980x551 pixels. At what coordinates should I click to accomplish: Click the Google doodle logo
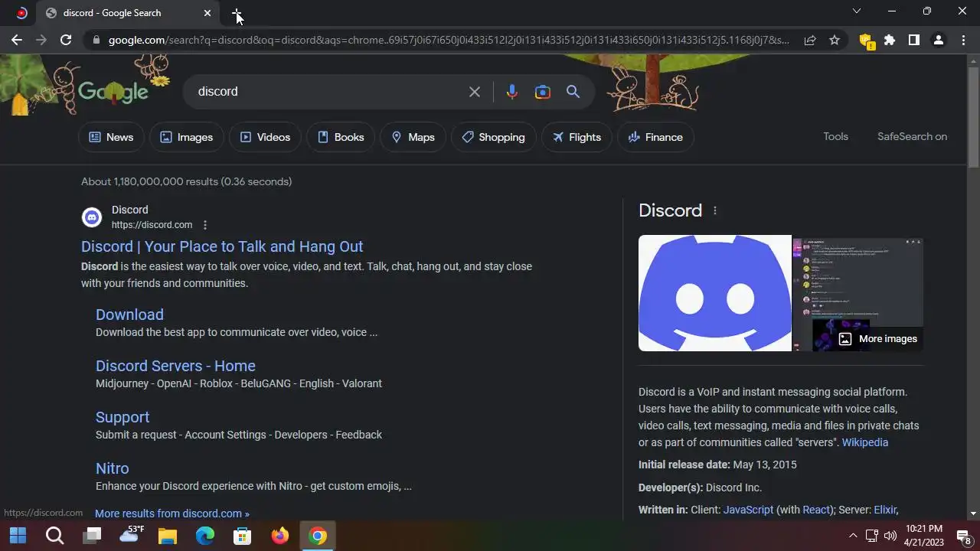[113, 91]
